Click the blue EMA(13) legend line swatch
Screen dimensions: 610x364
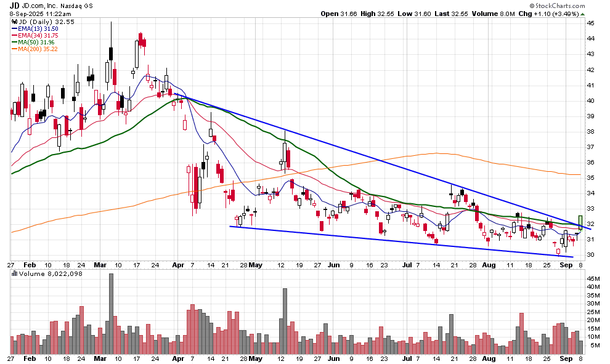(x=15, y=29)
